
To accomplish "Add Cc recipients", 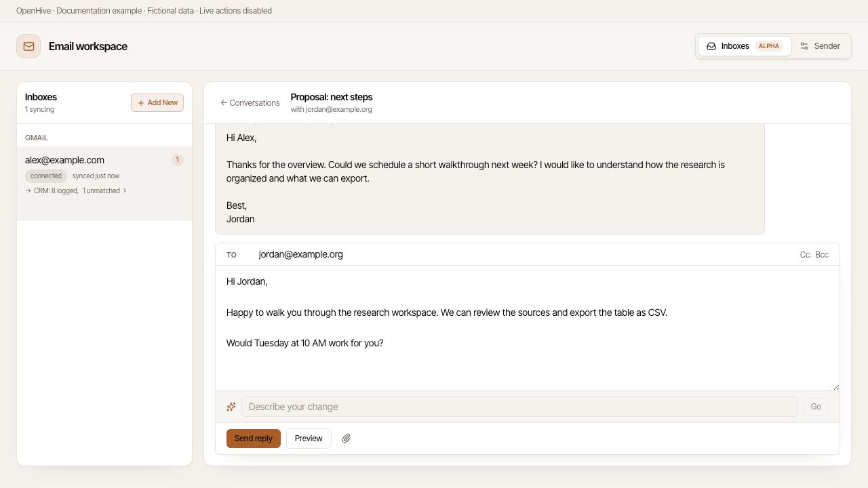I will click(x=805, y=255).
